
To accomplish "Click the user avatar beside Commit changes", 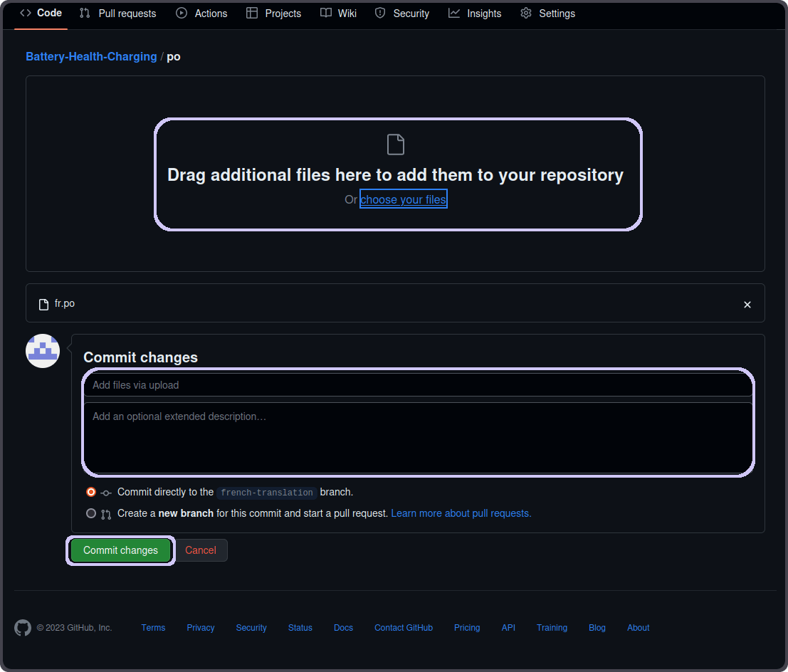I will (x=43, y=351).
